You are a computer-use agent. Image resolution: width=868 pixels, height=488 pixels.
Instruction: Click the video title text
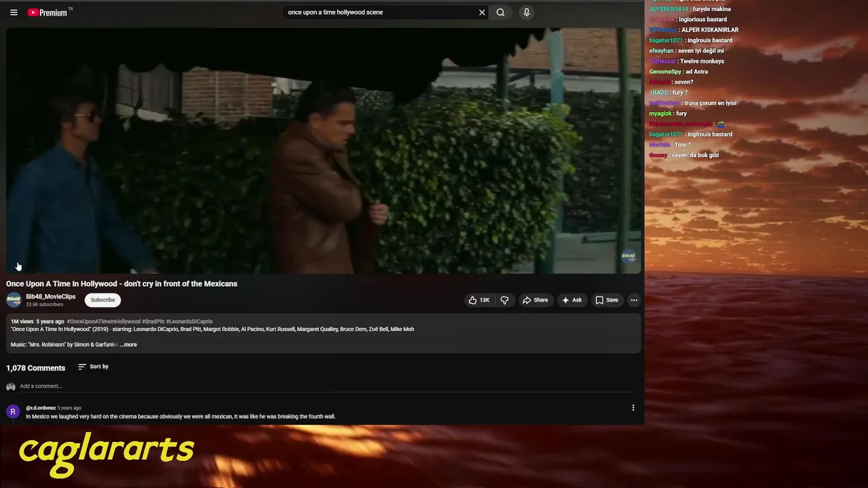pos(122,284)
